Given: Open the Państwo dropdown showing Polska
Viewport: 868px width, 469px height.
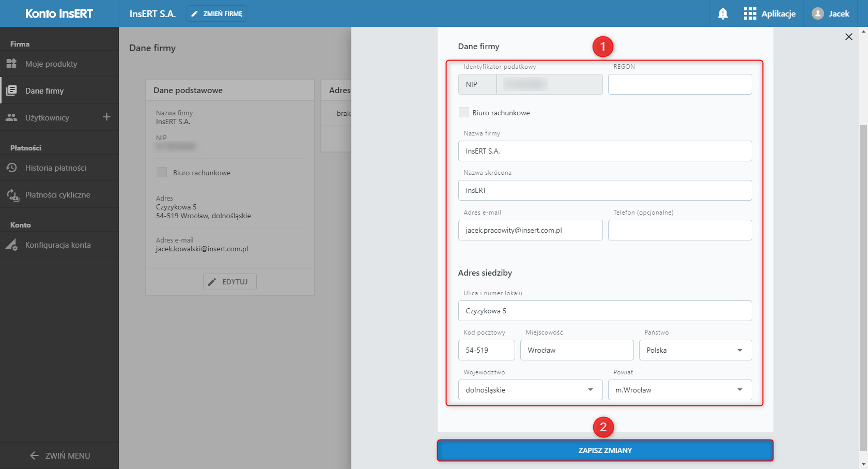Looking at the screenshot, I should [695, 350].
